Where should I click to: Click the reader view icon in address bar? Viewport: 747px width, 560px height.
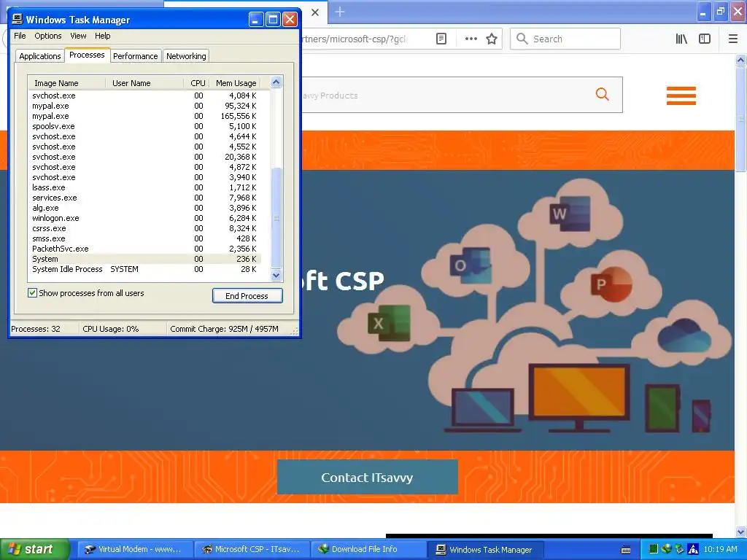(x=441, y=39)
